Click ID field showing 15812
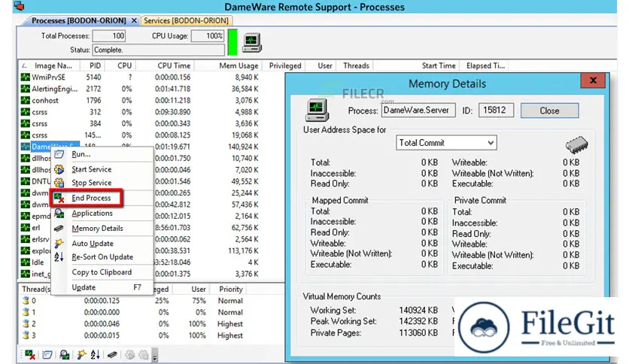The height and width of the screenshot is (364, 629). [496, 111]
